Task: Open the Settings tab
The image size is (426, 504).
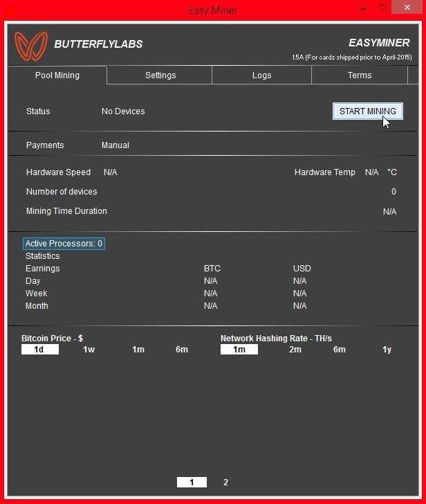Action: coord(160,75)
